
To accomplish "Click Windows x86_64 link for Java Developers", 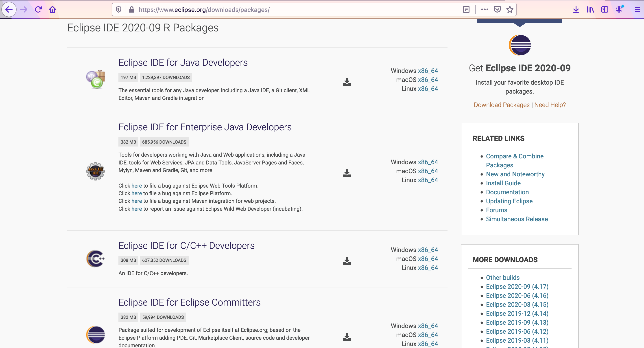I will (x=428, y=71).
